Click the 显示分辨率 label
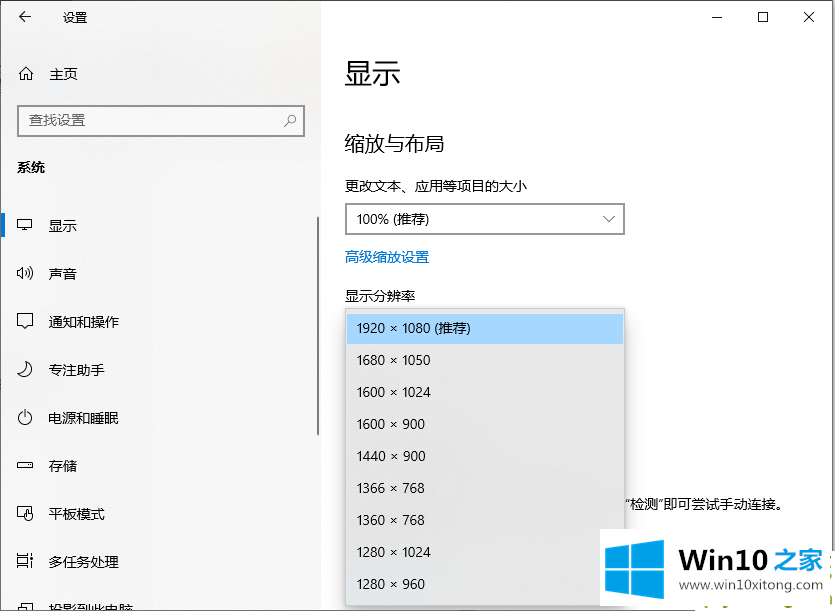Viewport: 835px width, 611px height. [x=380, y=296]
